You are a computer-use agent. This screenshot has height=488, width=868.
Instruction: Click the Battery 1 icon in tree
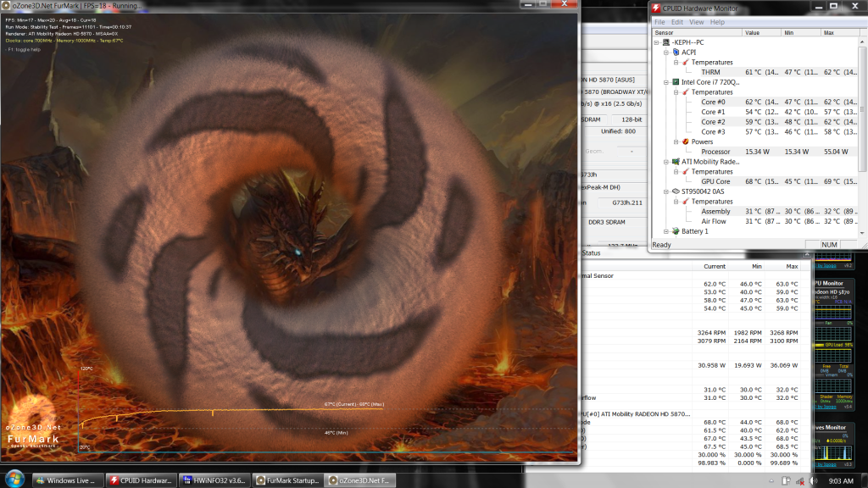pyautogui.click(x=675, y=231)
